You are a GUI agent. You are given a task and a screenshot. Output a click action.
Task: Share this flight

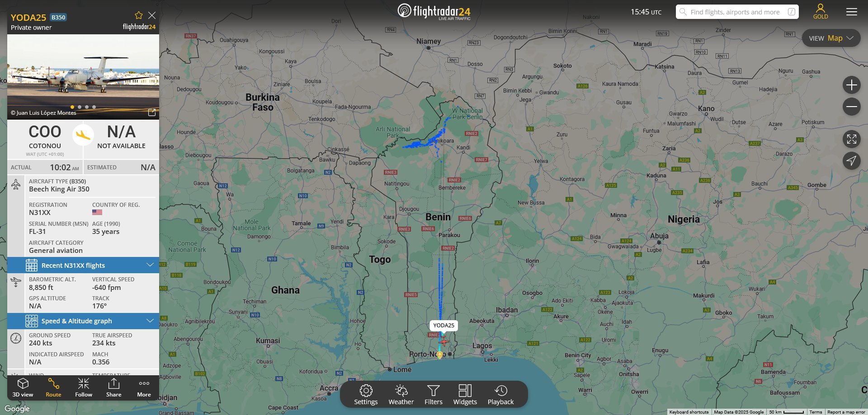[x=114, y=388]
